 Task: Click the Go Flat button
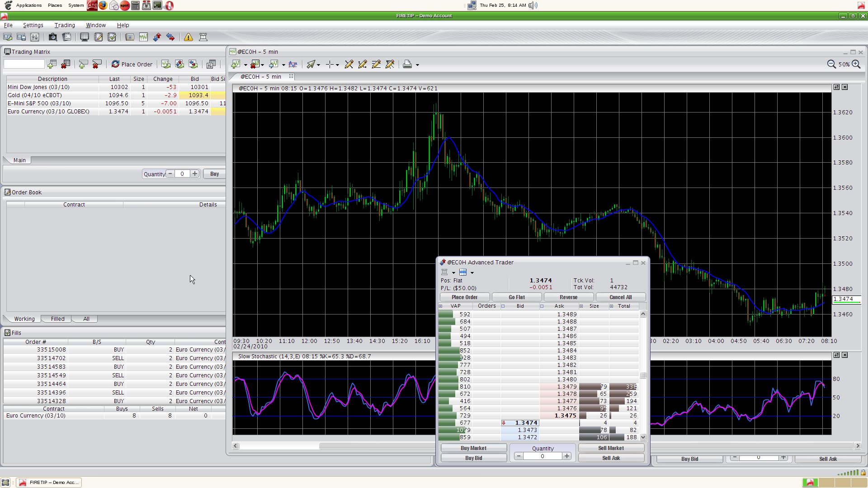(517, 297)
